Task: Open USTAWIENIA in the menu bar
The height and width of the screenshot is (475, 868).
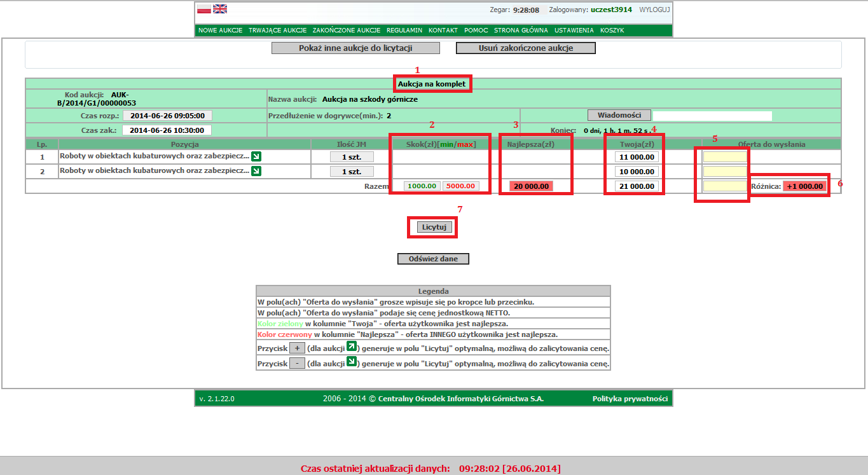Action: pos(574,31)
